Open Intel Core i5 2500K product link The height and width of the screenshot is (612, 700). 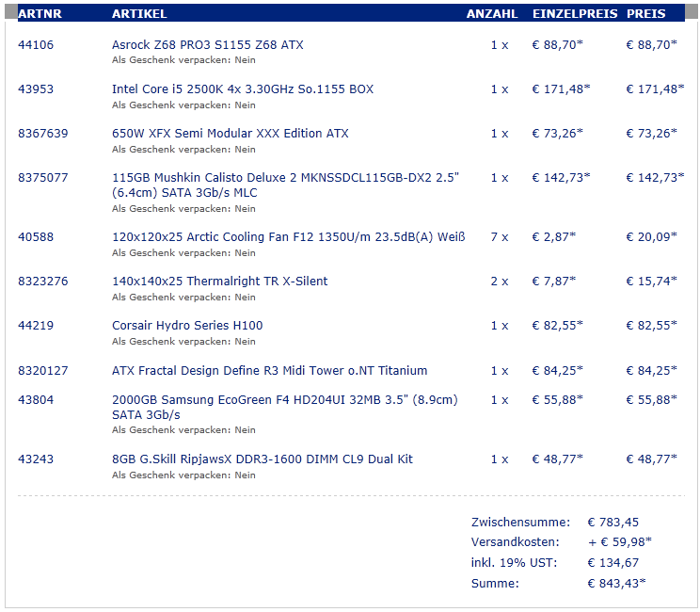tap(243, 89)
